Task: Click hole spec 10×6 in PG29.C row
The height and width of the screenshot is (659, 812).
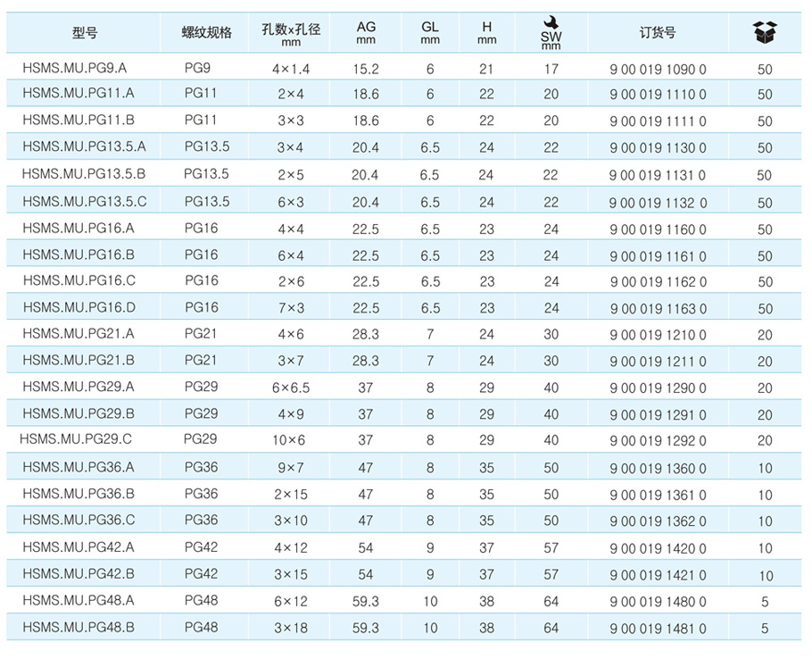Action: click(x=288, y=440)
